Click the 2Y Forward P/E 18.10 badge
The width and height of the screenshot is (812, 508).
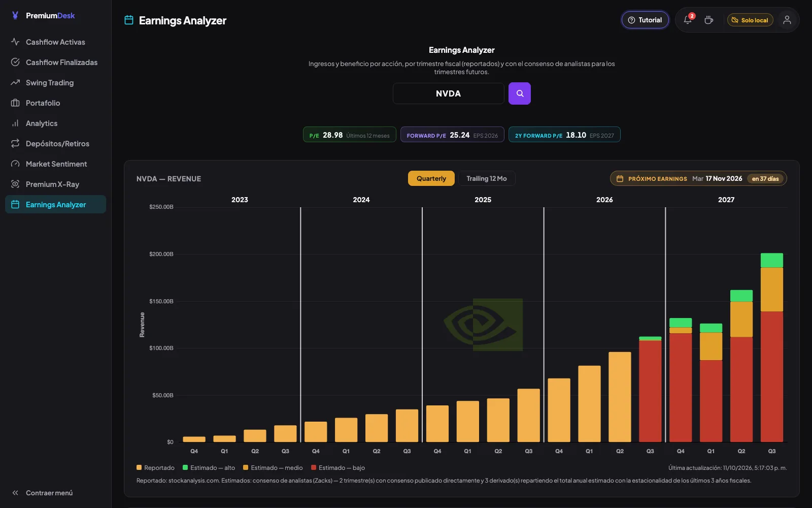[564, 135]
